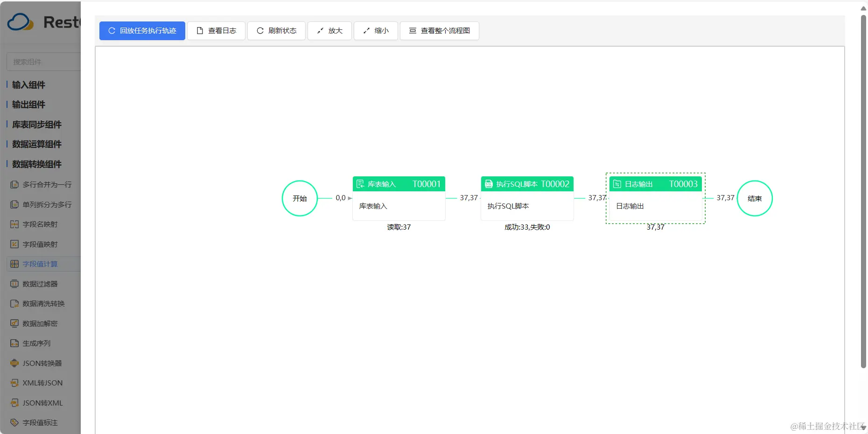Screen dimensions: 868x434
Task: Open 查看日志 log viewer button
Action: click(x=216, y=31)
